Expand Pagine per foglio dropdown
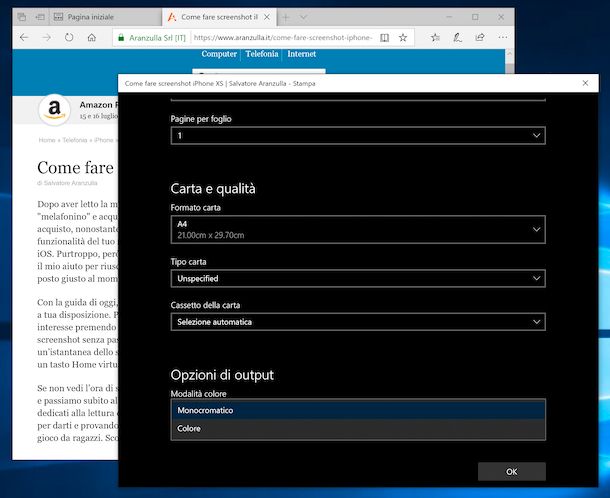 tap(360, 135)
